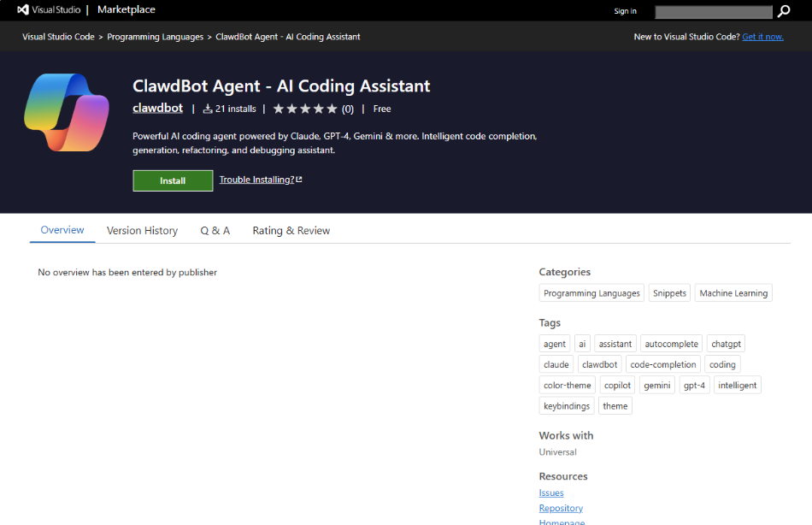Focus the Marketplace search field
The height and width of the screenshot is (525, 812).
pyautogui.click(x=713, y=11)
